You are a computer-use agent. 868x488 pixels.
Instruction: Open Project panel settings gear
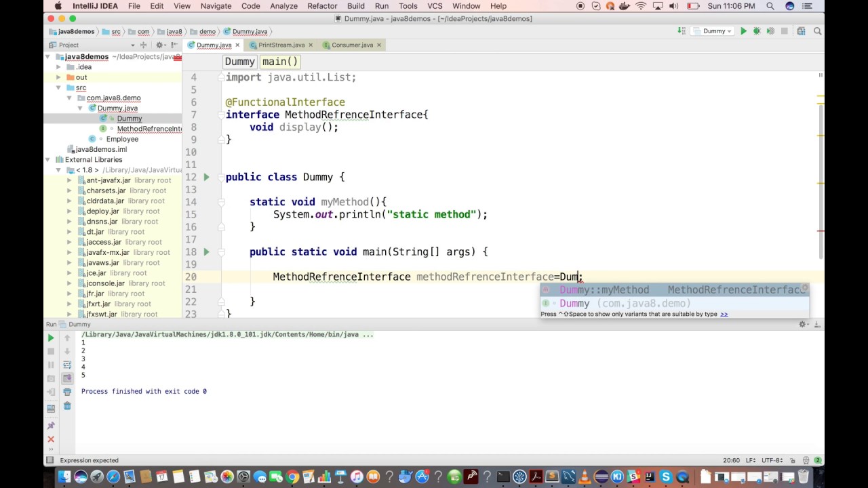[x=162, y=45]
